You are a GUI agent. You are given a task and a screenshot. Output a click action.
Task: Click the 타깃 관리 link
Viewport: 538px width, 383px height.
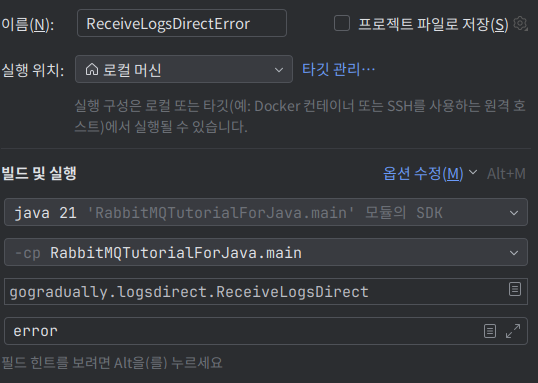[x=338, y=69]
